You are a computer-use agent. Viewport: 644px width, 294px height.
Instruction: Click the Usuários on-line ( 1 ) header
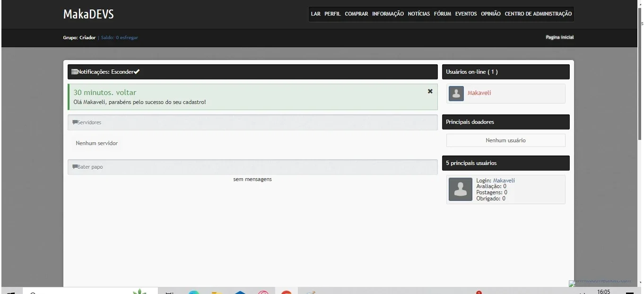[506, 72]
